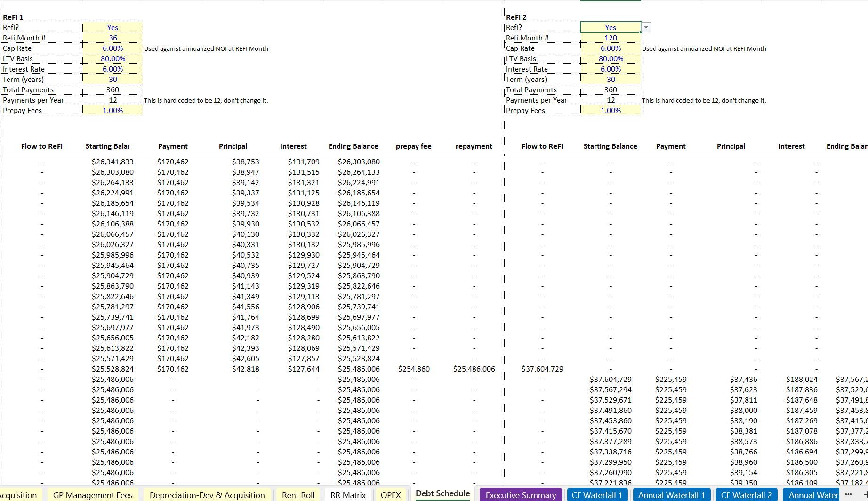The image size is (868, 501).
Task: Open the CF Waterfall 2 sheet tab
Action: [x=746, y=495]
